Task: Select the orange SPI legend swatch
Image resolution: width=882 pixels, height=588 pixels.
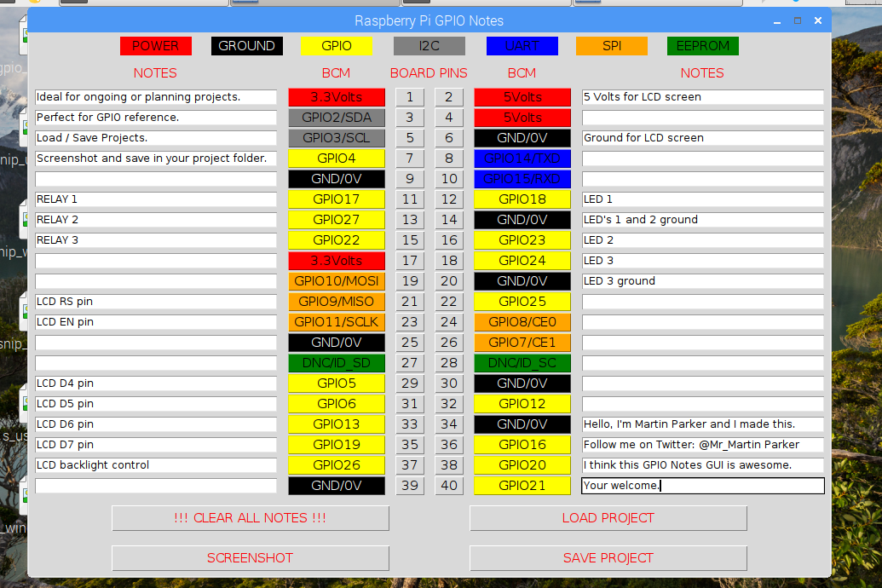Action: click(612, 46)
